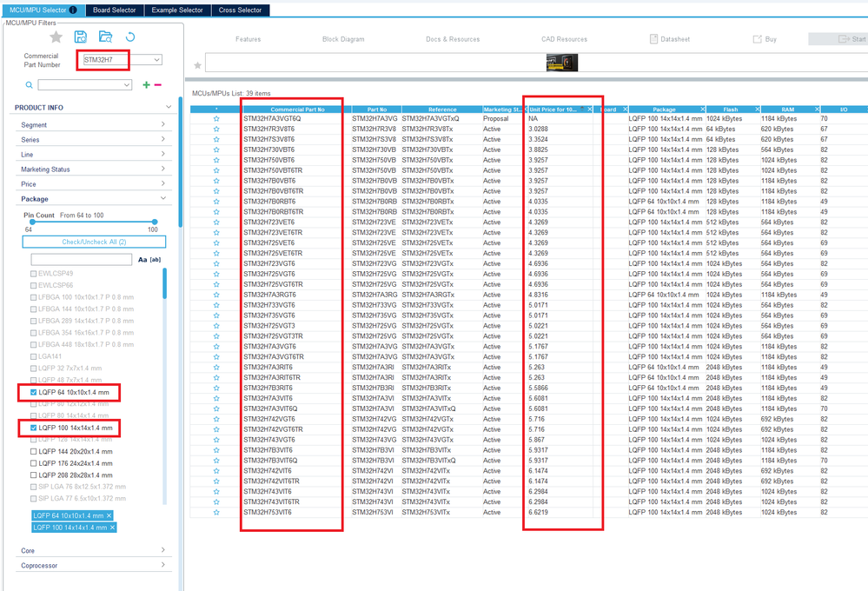The height and width of the screenshot is (591, 868).
Task: Collapse the PRODUCT INFO section
Action: (x=169, y=107)
